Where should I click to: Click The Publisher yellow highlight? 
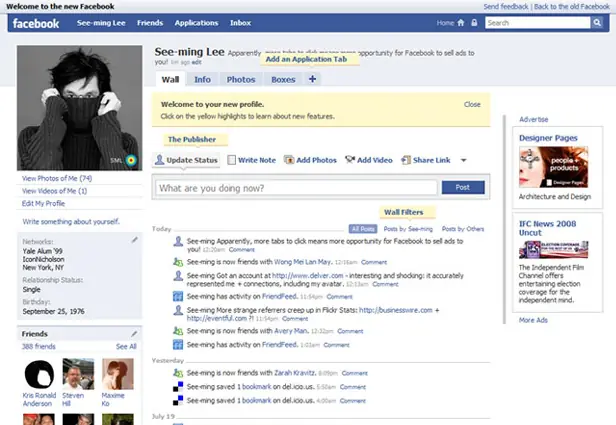click(195, 139)
